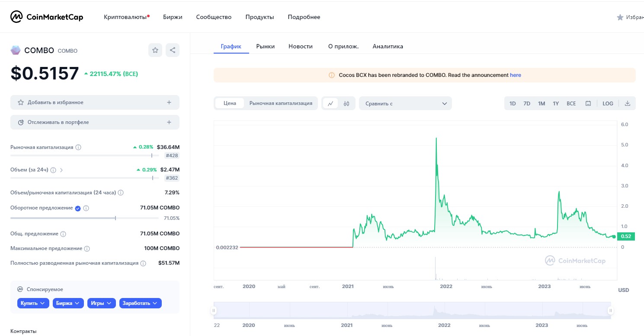Click the $51.57M diluted cap value

pyautogui.click(x=169, y=263)
